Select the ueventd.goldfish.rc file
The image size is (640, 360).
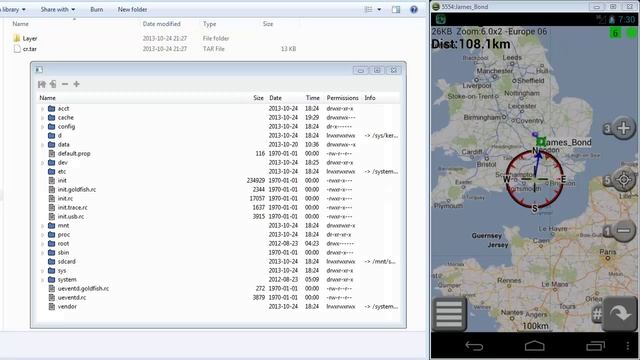point(219,289)
